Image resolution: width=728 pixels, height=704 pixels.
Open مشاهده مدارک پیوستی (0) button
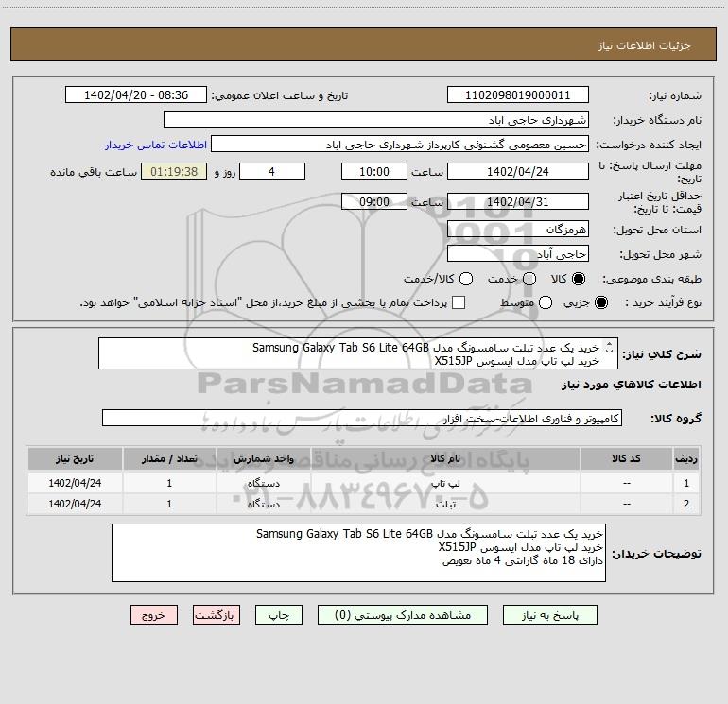click(403, 615)
